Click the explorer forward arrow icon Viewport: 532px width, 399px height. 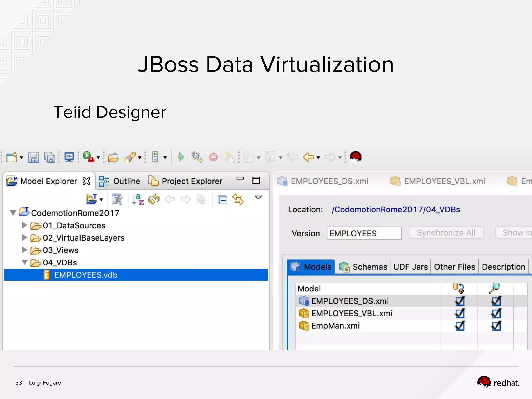click(x=186, y=199)
